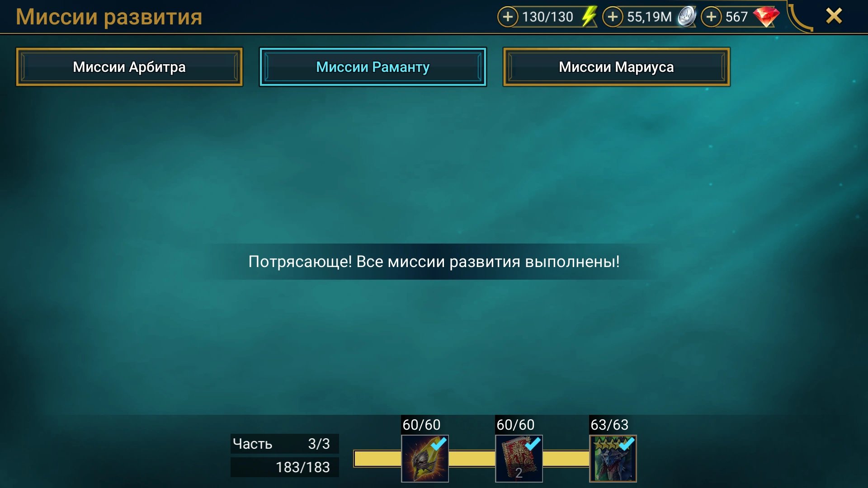Open the skill tome reward icon
The image size is (868, 488).
point(519,459)
